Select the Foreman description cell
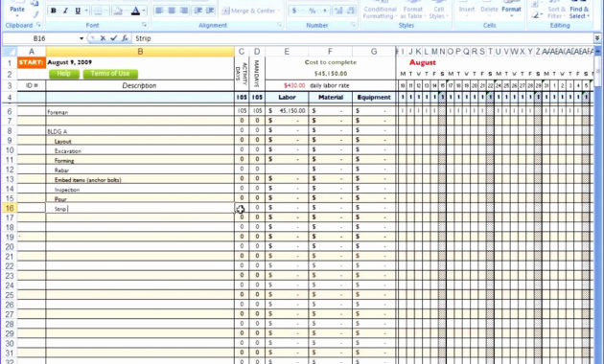The image size is (604, 364). (x=140, y=111)
